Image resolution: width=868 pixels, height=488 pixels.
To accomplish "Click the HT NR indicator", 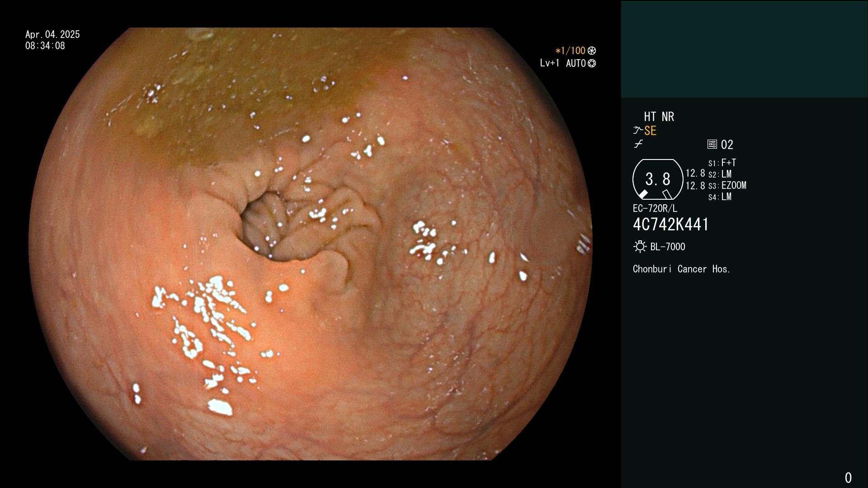I will click(x=659, y=117).
